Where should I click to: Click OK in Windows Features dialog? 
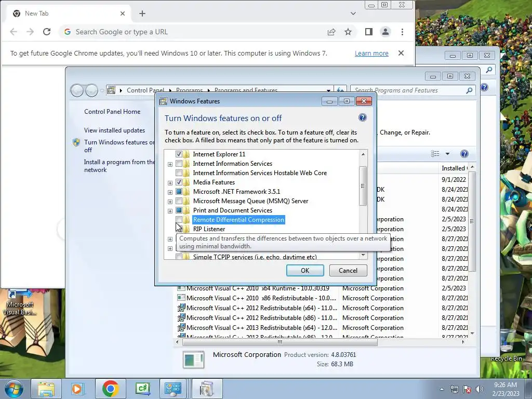pyautogui.click(x=304, y=270)
